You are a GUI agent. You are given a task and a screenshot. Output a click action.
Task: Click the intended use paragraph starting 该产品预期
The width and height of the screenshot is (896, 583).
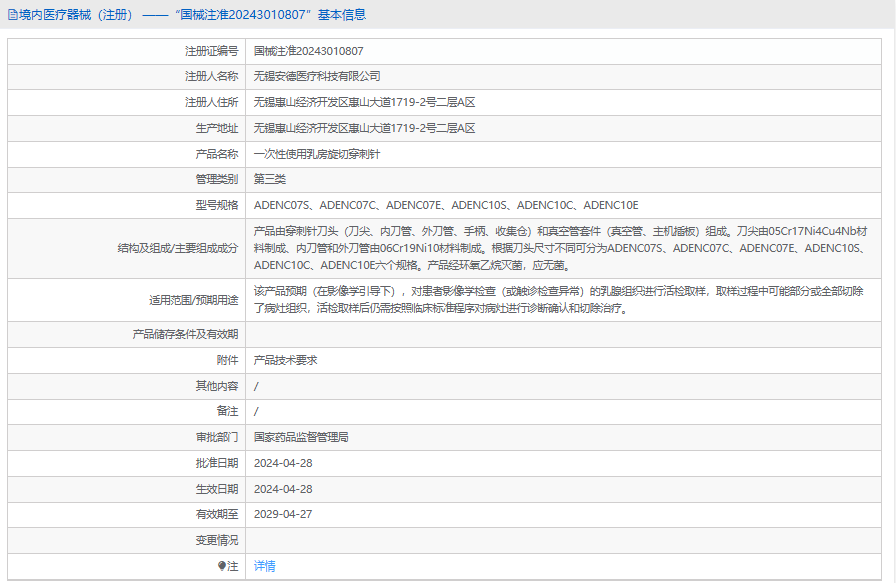(x=559, y=300)
